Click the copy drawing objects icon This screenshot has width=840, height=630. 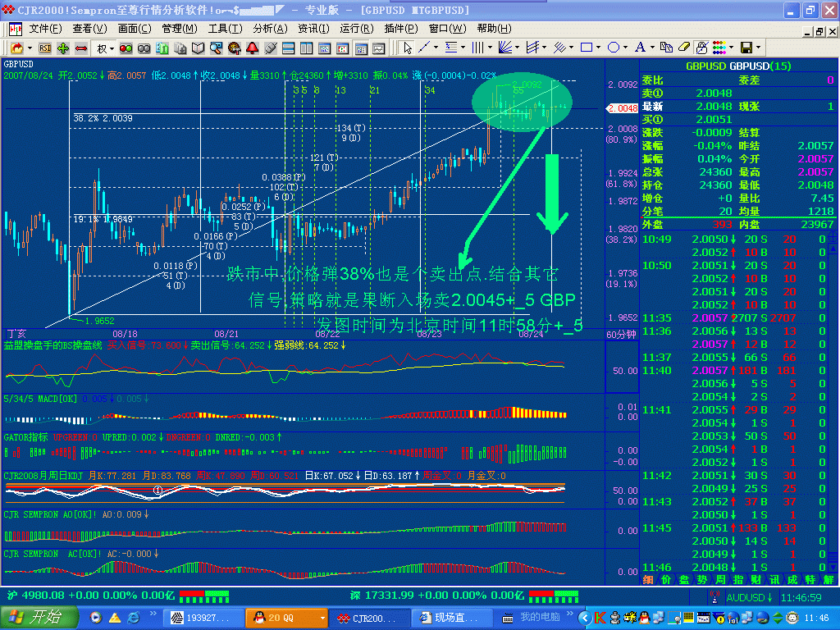(x=666, y=48)
